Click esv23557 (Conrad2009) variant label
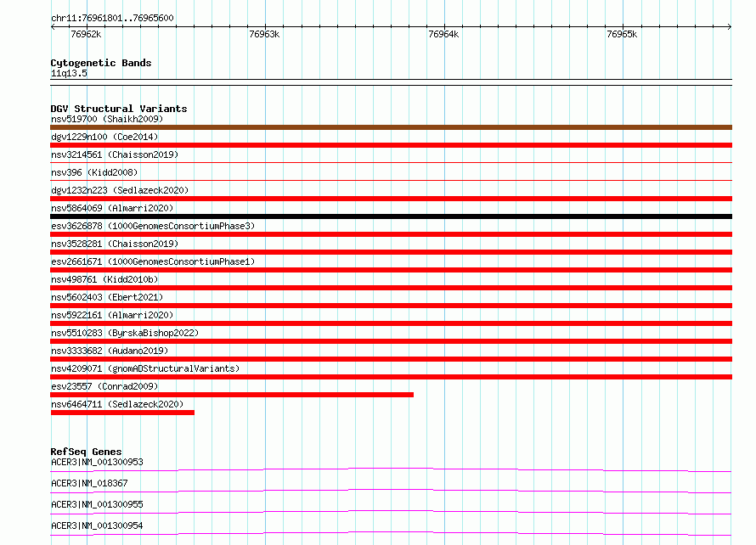The width and height of the screenshot is (756, 545). tap(104, 386)
